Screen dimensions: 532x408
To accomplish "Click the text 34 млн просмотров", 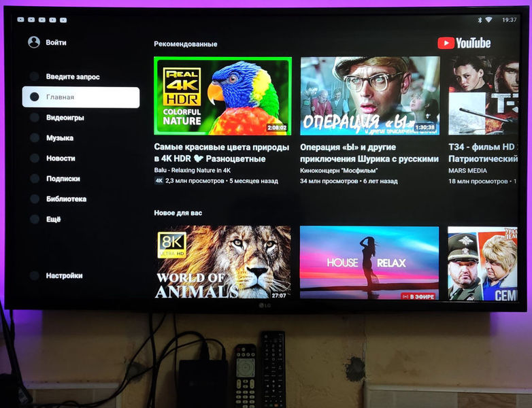I will point(329,182).
